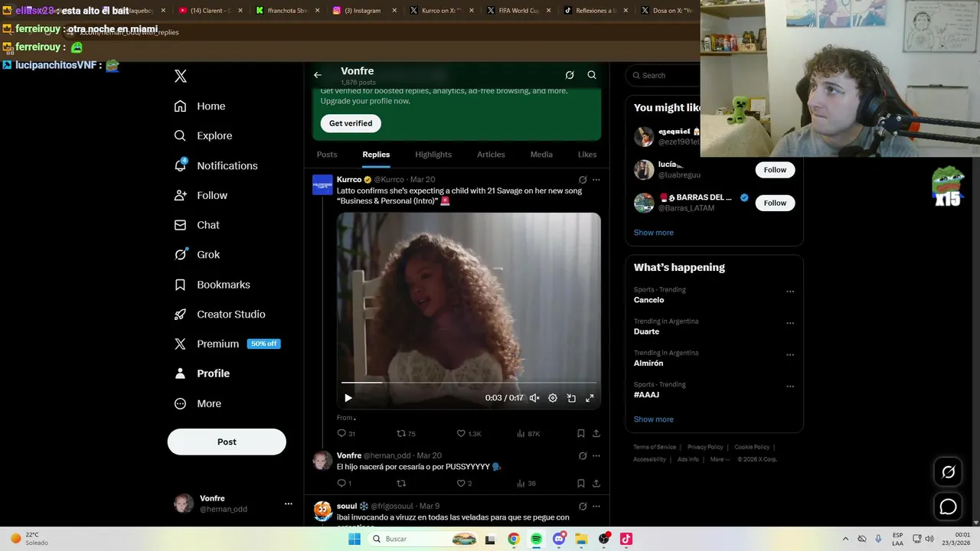Open more options on Vonfre's reply
Screen dimensions: 980x551
pyautogui.click(x=596, y=455)
